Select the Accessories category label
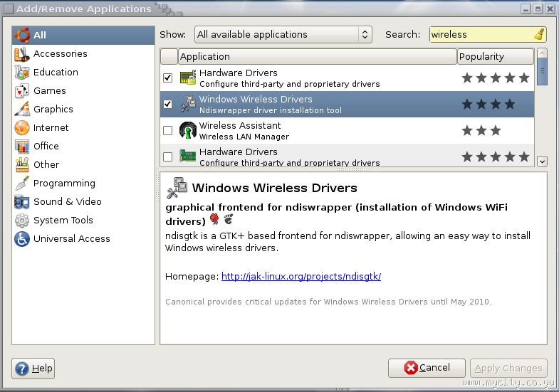 (x=61, y=54)
